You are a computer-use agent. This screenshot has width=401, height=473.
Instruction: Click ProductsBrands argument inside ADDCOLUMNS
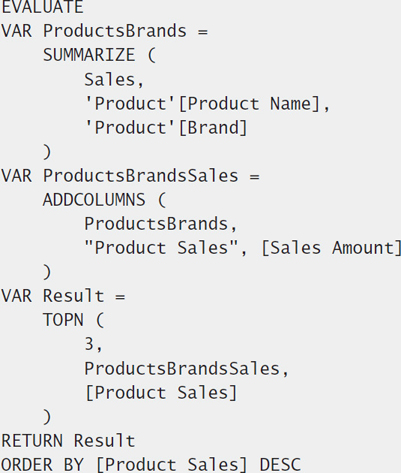point(156,224)
